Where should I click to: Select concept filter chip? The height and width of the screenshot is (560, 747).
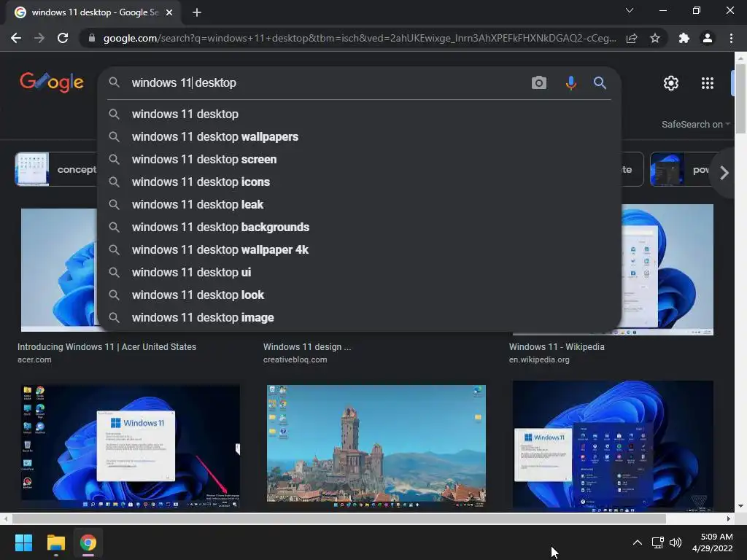pyautogui.click(x=56, y=169)
